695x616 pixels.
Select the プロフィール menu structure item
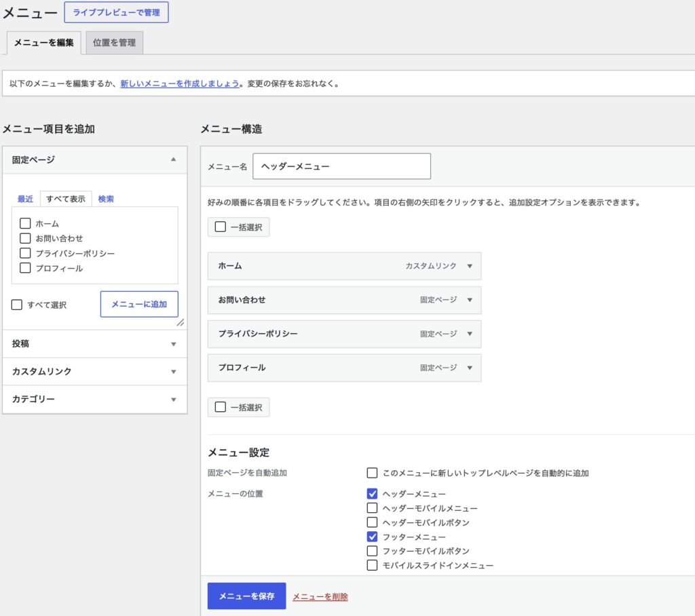point(344,368)
